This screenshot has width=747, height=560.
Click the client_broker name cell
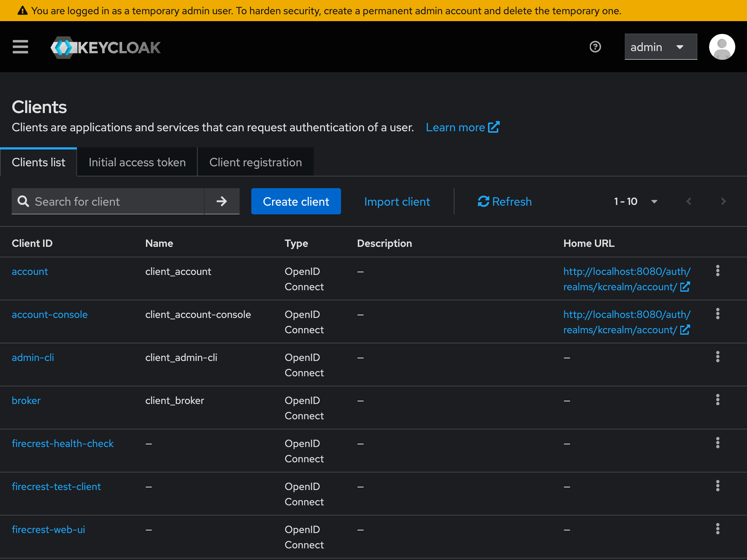click(175, 401)
